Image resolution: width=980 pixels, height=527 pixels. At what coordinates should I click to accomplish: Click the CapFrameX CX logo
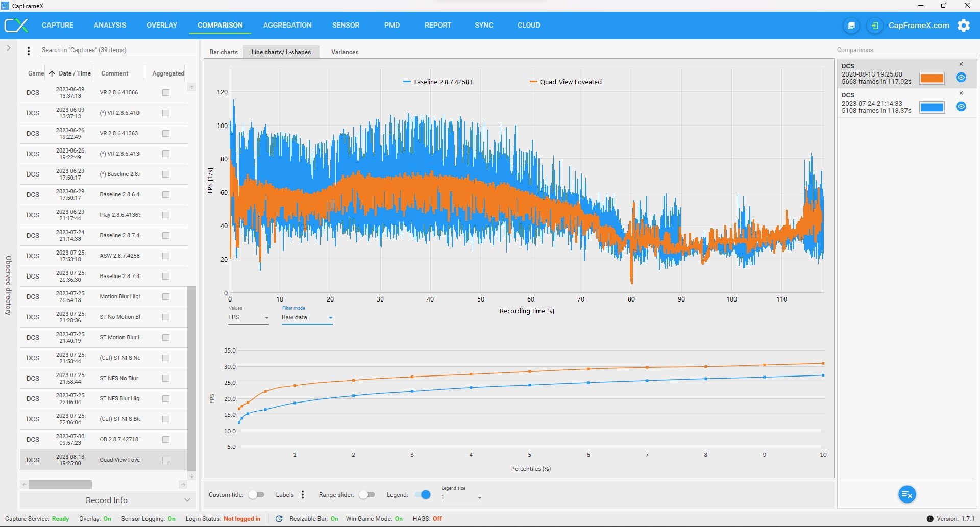tap(16, 25)
